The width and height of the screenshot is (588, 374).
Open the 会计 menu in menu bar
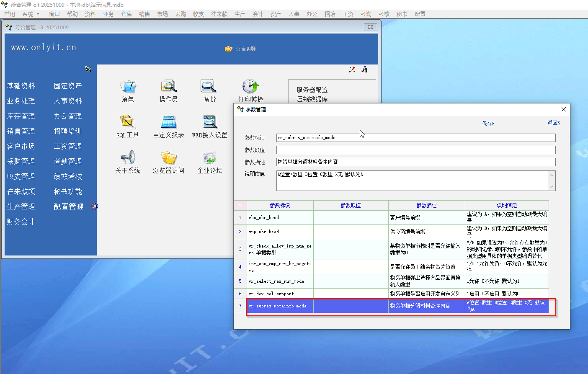coord(258,14)
